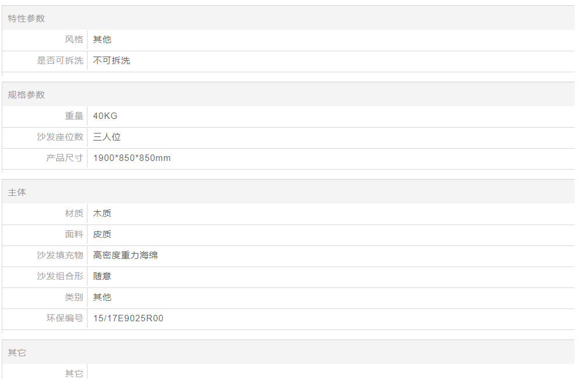Click the 环保编号 label
The width and height of the screenshot is (588, 379).
pyautogui.click(x=65, y=318)
